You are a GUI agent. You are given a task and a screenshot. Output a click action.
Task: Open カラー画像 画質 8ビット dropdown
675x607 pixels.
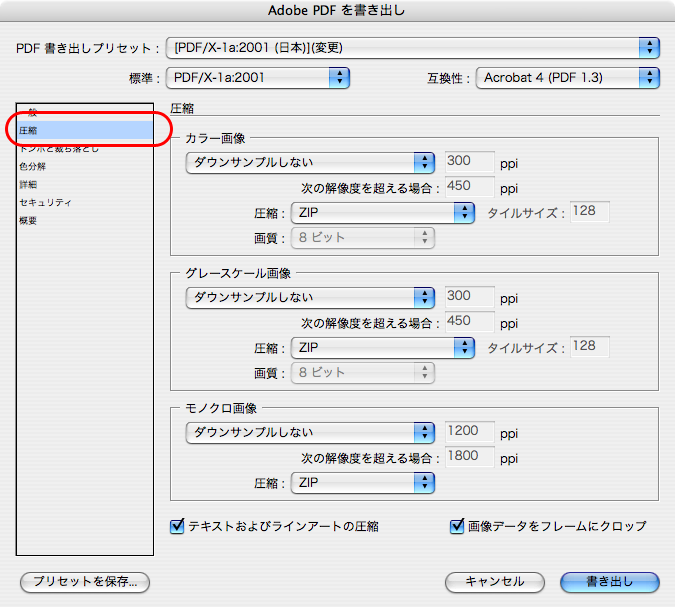click(x=363, y=238)
